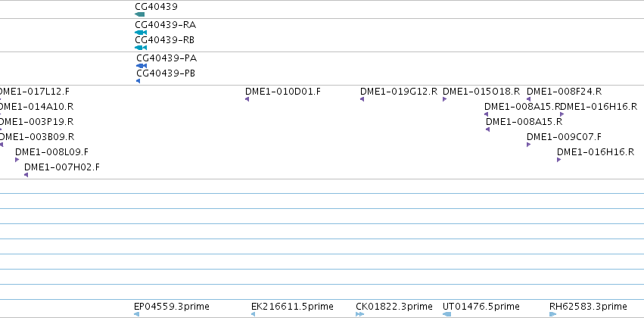
Task: Click the UT01476.5prime EST label
Action: pyautogui.click(x=481, y=307)
